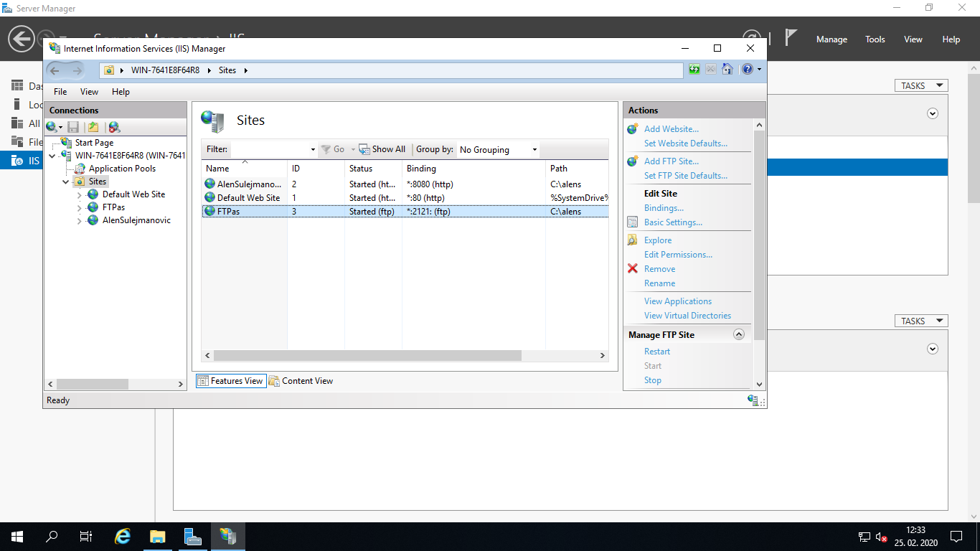This screenshot has width=980, height=551.
Task: Collapse the WIN-7641E8F64R8 server node
Action: [52, 156]
